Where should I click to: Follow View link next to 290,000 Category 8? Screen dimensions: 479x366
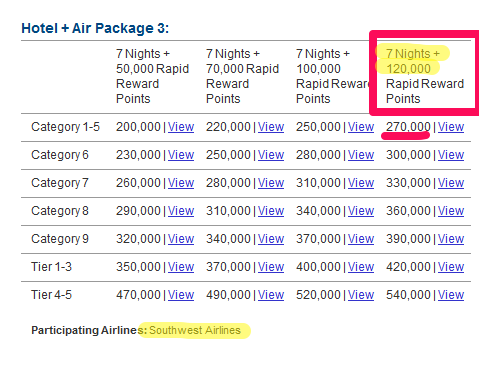click(181, 211)
